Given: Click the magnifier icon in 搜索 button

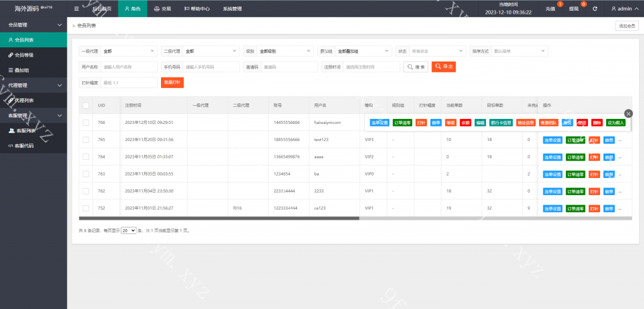Looking at the screenshot, I should coord(410,67).
